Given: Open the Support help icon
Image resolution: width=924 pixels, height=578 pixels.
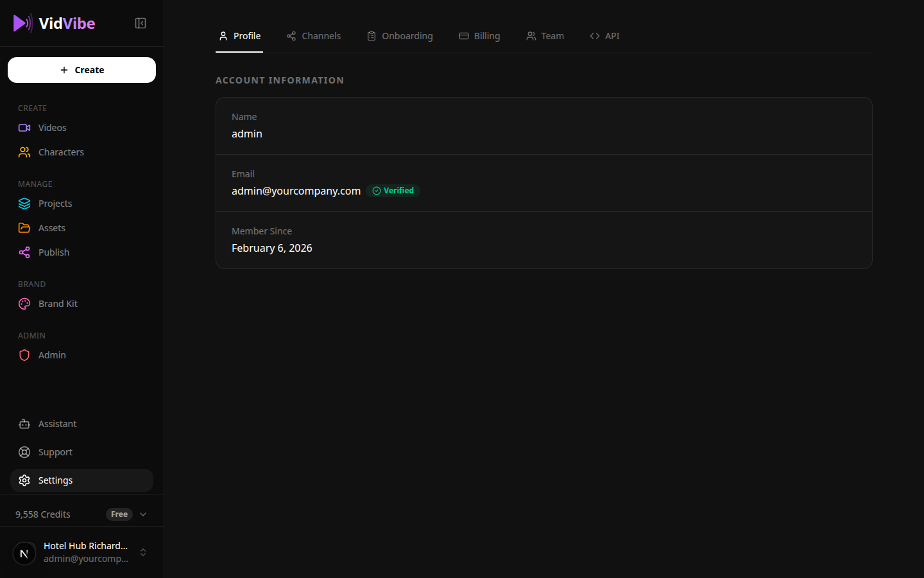Looking at the screenshot, I should pyautogui.click(x=24, y=451).
